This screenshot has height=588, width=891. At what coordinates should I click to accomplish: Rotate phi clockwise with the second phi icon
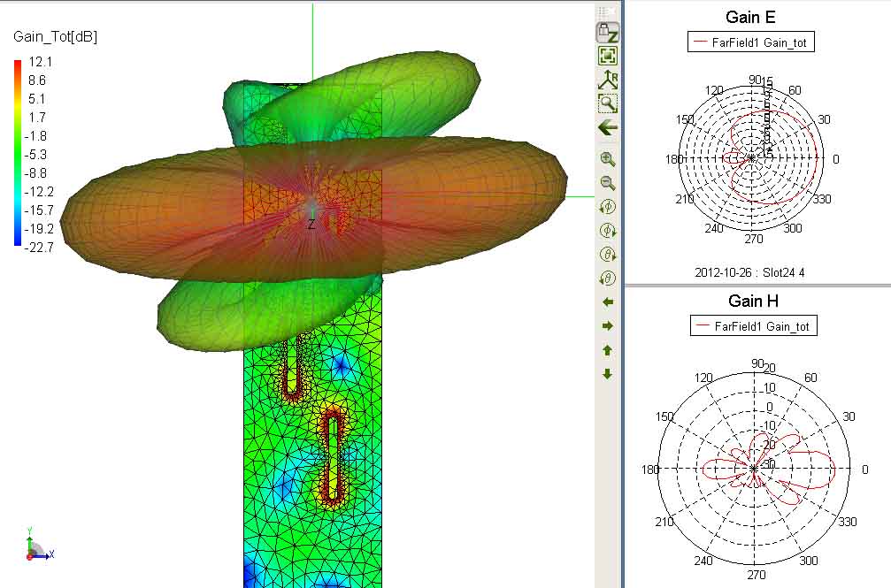pos(608,230)
